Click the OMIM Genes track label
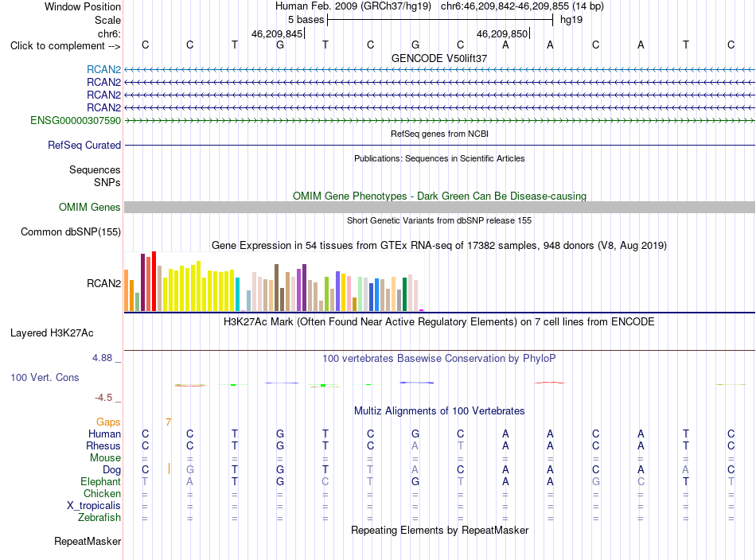 [90, 208]
